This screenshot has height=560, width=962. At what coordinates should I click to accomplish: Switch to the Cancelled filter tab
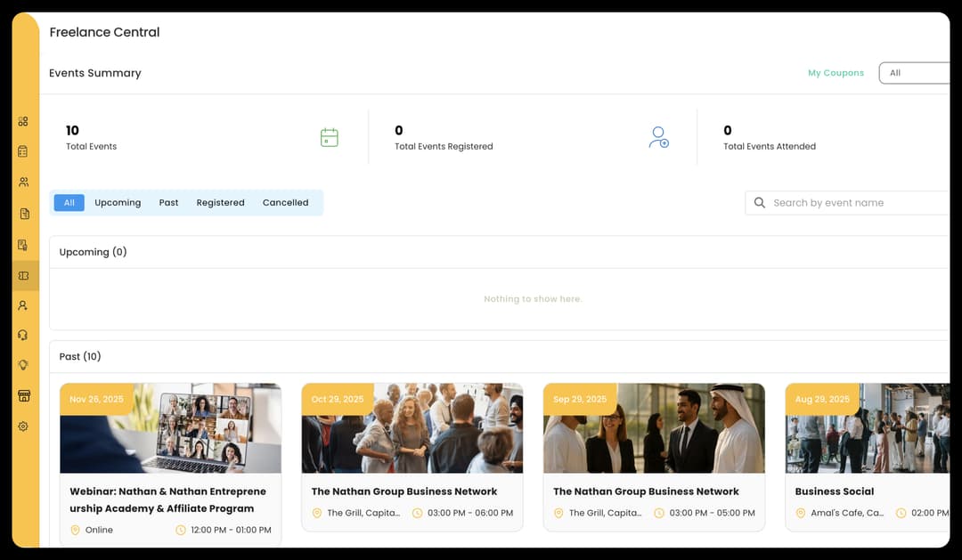point(285,203)
